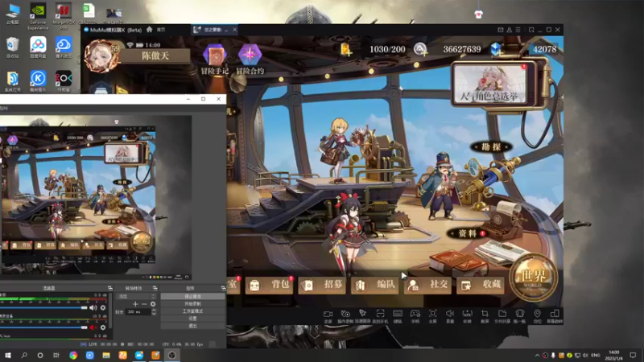The height and width of the screenshot is (362, 644).
Task: Open the 招募 recruit button
Action: [321, 285]
